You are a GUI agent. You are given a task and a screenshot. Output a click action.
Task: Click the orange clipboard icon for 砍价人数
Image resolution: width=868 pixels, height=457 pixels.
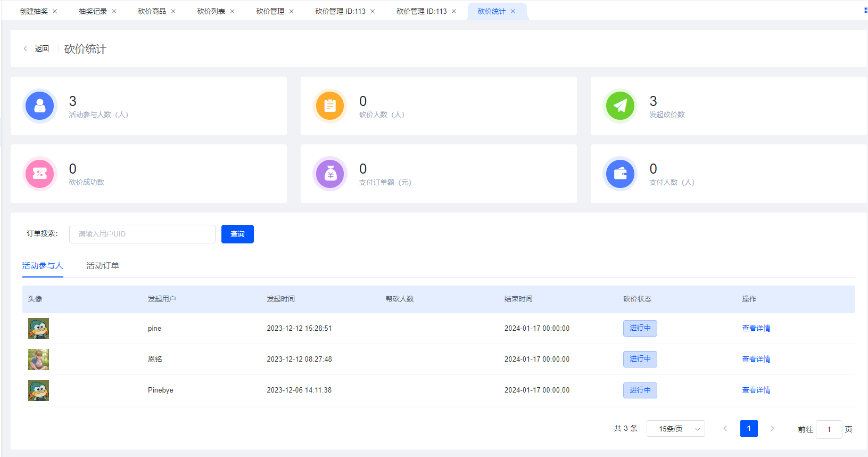(330, 106)
